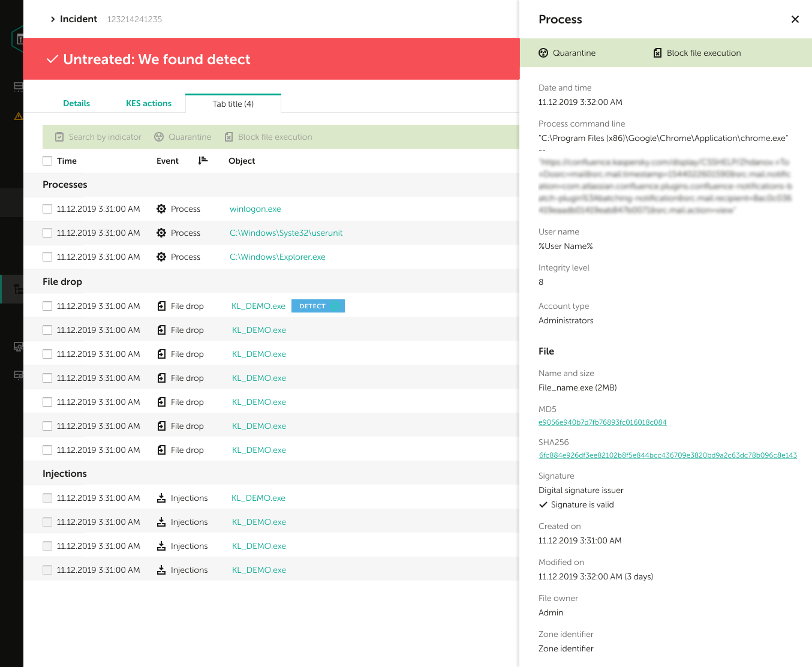Switch to the Details tab
Viewport: 812px width, 667px height.
(x=77, y=103)
